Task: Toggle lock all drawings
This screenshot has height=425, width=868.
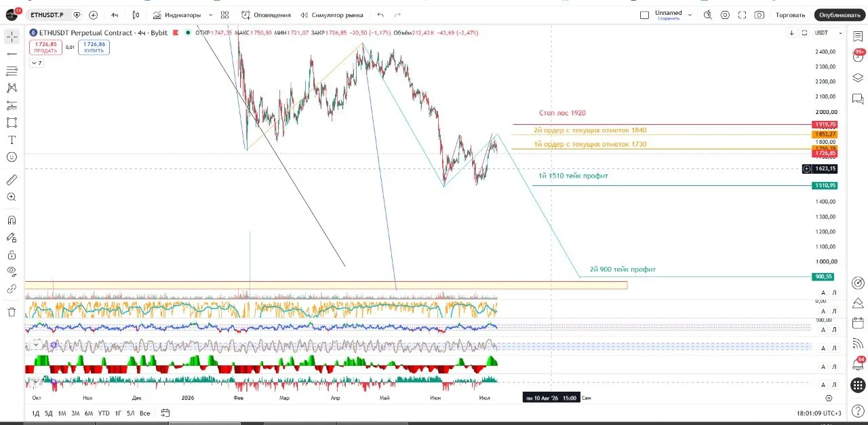Action: (x=12, y=255)
